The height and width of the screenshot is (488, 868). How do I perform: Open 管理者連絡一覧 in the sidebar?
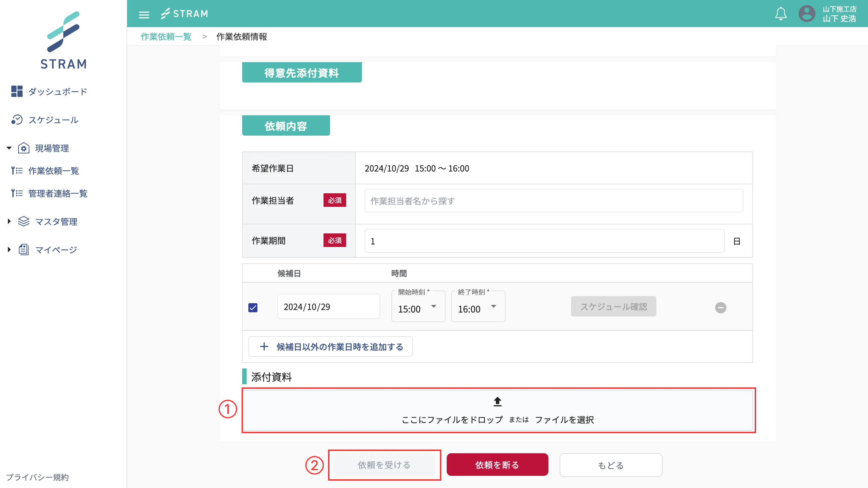click(58, 194)
